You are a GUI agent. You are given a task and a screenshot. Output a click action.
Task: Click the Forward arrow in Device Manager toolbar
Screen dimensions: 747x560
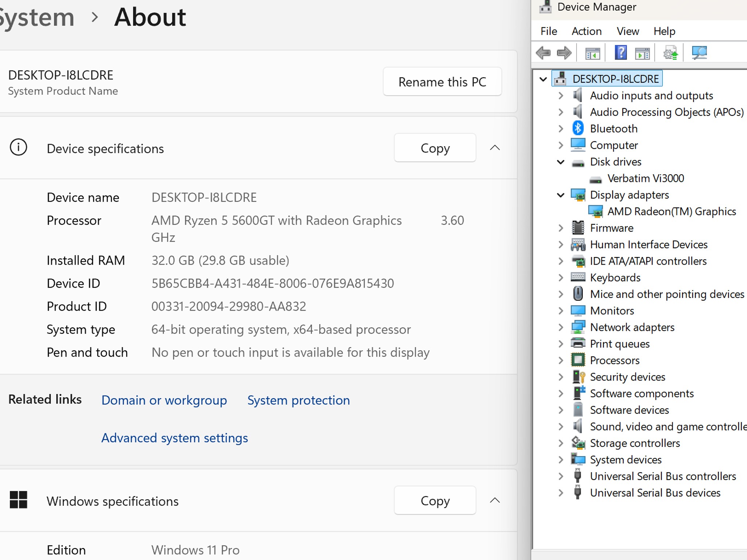tap(564, 53)
